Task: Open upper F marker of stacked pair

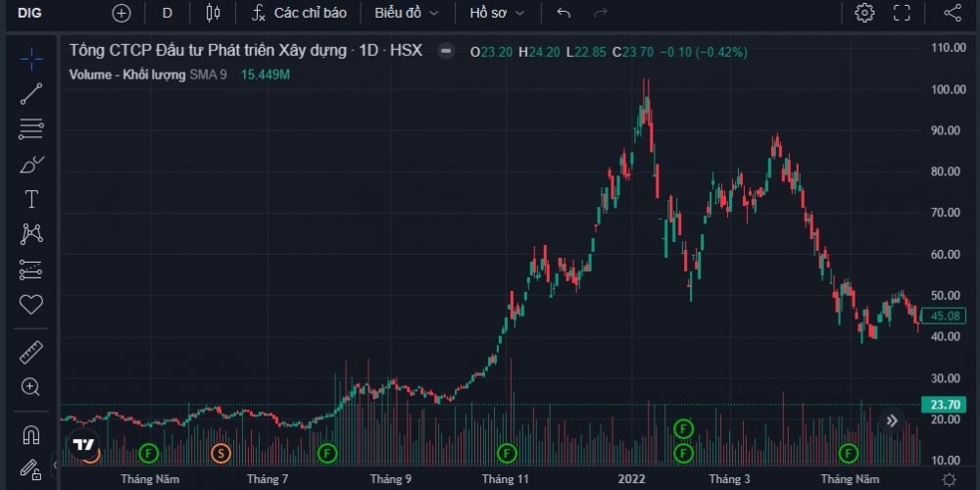Action: click(x=684, y=429)
